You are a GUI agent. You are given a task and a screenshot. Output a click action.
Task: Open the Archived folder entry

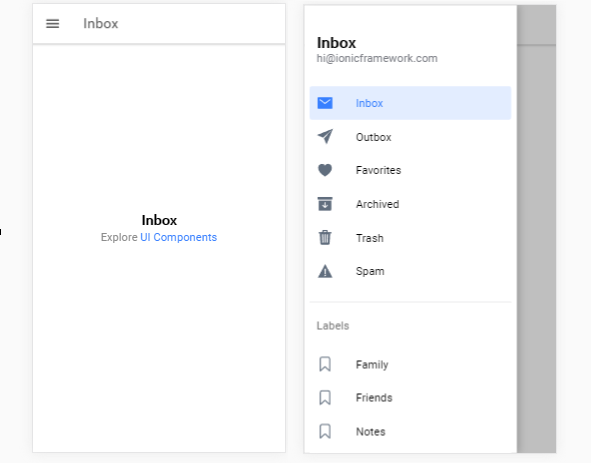click(x=410, y=204)
